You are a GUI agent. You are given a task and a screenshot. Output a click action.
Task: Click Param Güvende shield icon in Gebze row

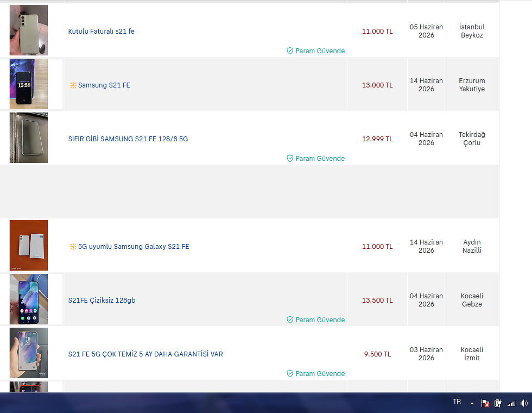tap(290, 320)
